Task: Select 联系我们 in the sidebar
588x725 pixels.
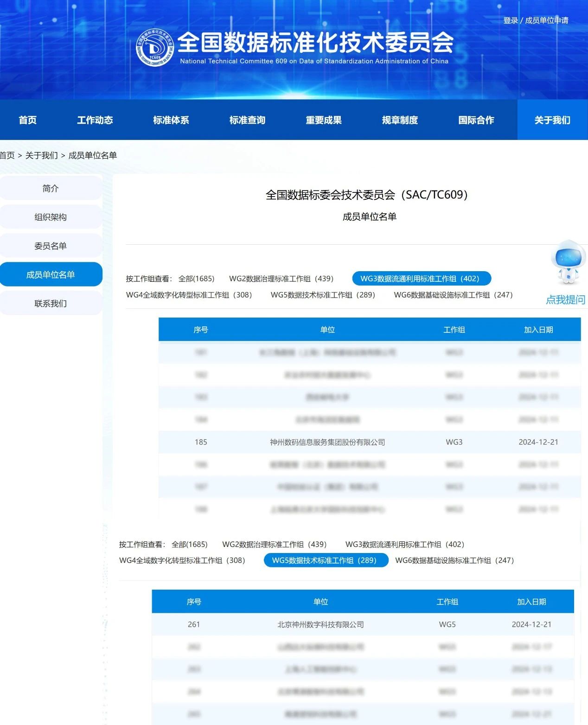Action: pos(51,304)
